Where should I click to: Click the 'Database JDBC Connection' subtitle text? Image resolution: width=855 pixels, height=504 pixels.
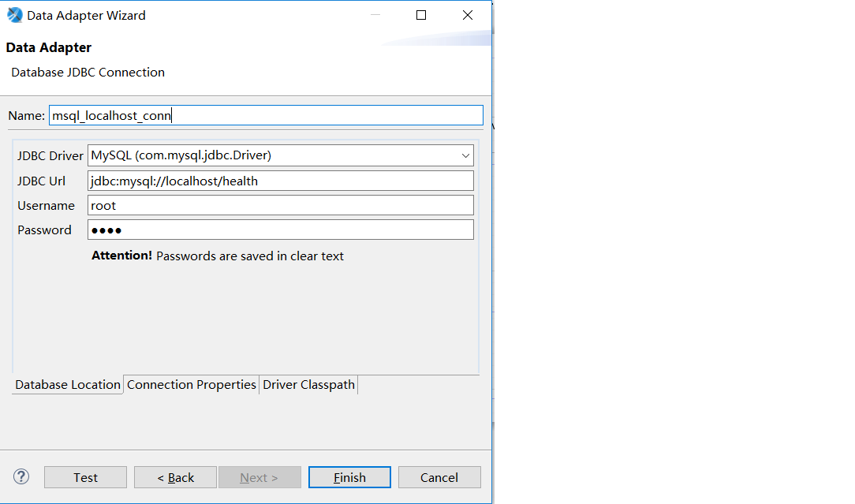click(88, 73)
